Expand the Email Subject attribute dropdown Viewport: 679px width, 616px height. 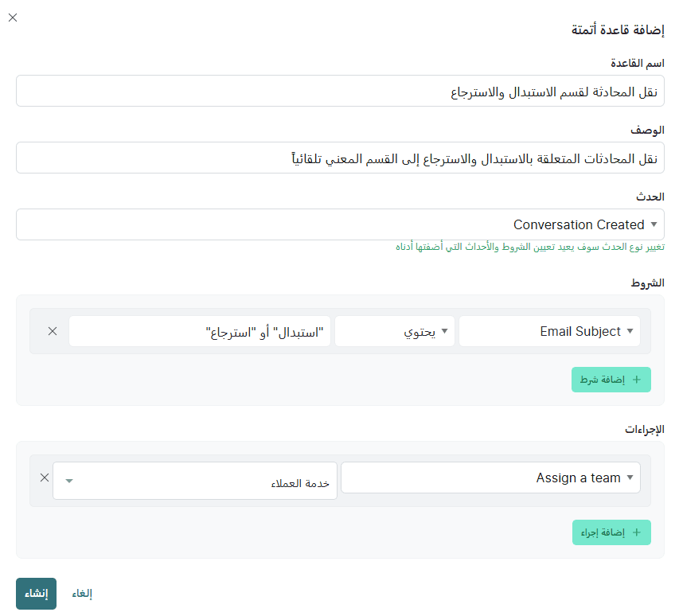[x=549, y=331]
